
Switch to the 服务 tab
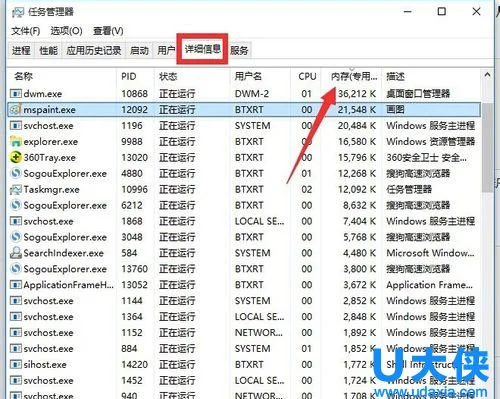[x=239, y=51]
